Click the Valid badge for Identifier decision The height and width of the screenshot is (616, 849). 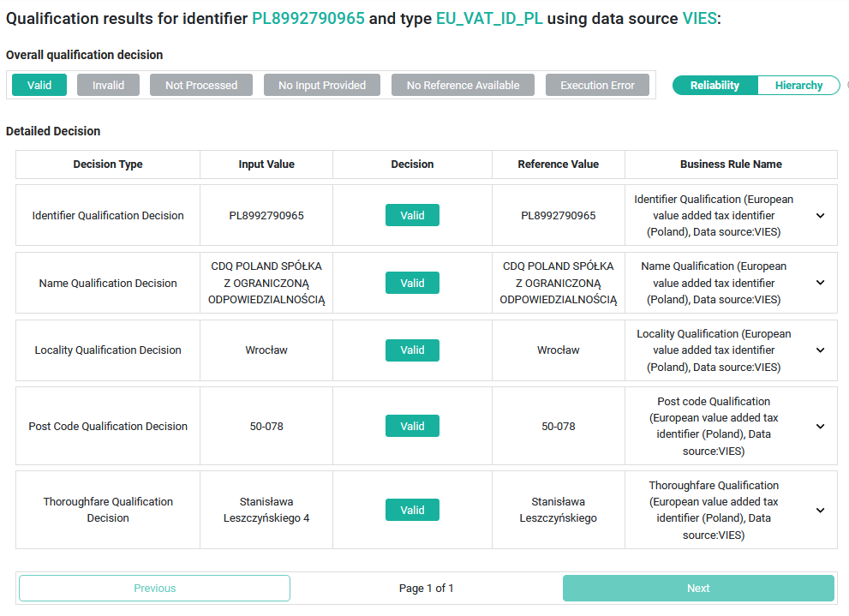(413, 215)
